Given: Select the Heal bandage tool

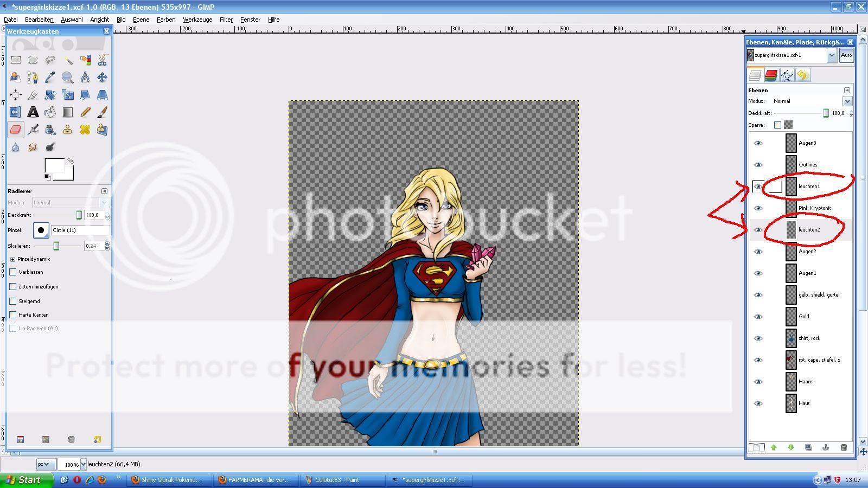Looking at the screenshot, I should pos(85,130).
